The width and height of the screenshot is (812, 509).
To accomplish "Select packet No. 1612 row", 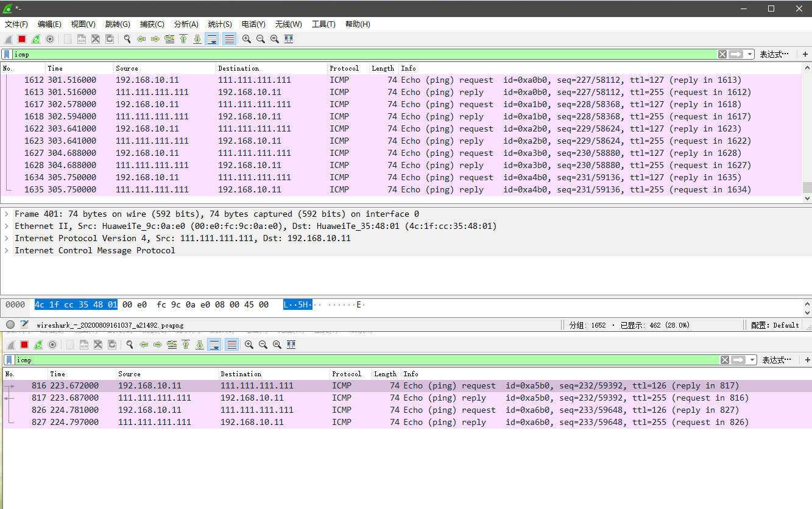I will pyautogui.click(x=401, y=80).
